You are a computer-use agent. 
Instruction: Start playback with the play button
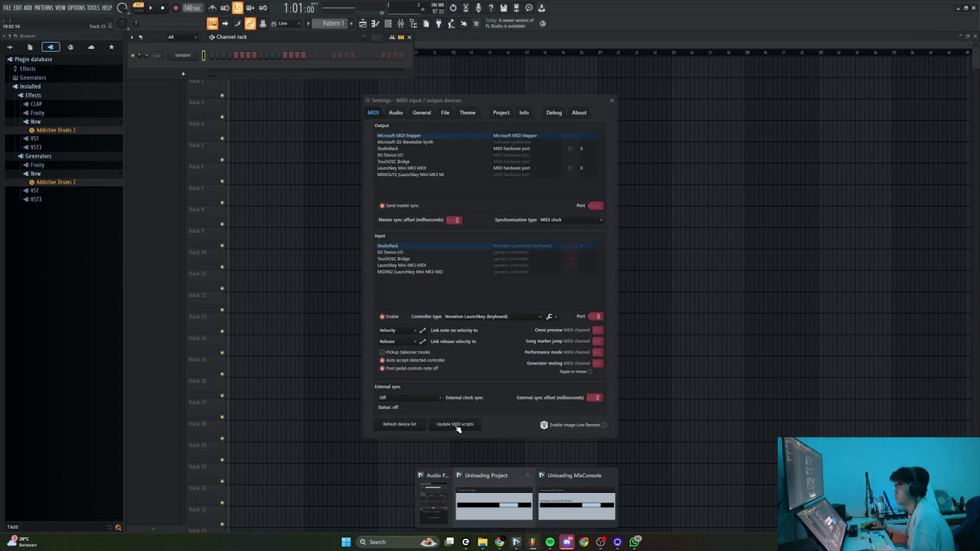point(151,8)
